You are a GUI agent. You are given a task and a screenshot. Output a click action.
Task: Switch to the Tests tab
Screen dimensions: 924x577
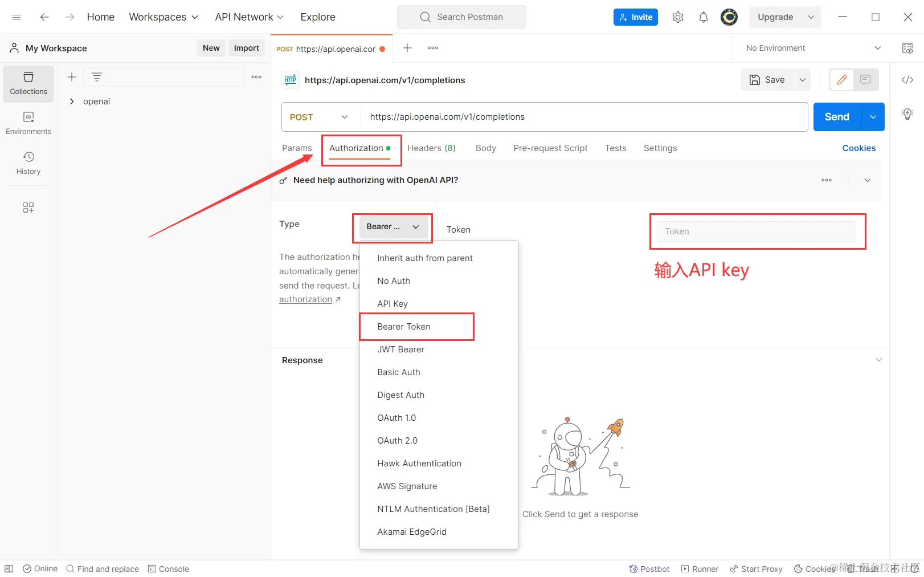point(616,148)
